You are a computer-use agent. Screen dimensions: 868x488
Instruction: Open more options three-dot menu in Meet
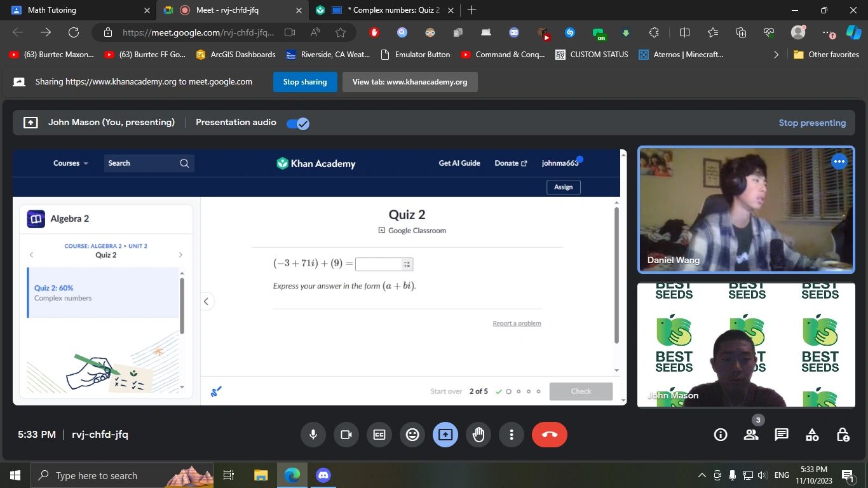[x=512, y=435]
